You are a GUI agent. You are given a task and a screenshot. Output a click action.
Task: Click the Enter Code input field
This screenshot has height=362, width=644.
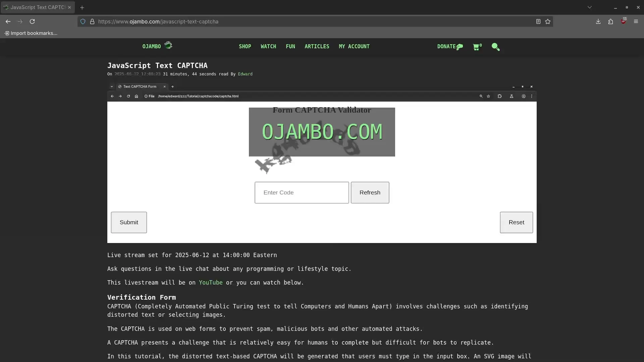(x=302, y=193)
